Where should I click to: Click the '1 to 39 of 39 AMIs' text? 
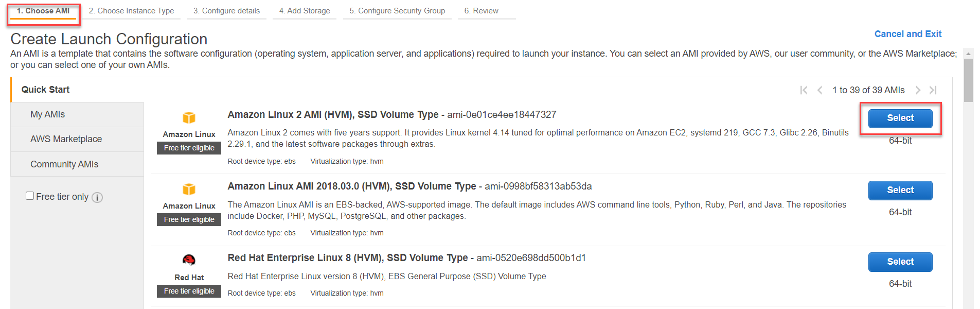coord(868,90)
